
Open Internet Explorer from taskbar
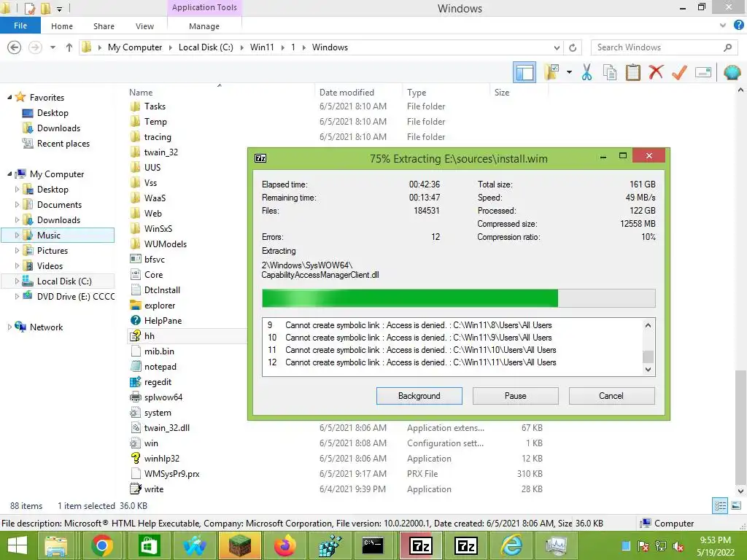point(511,545)
